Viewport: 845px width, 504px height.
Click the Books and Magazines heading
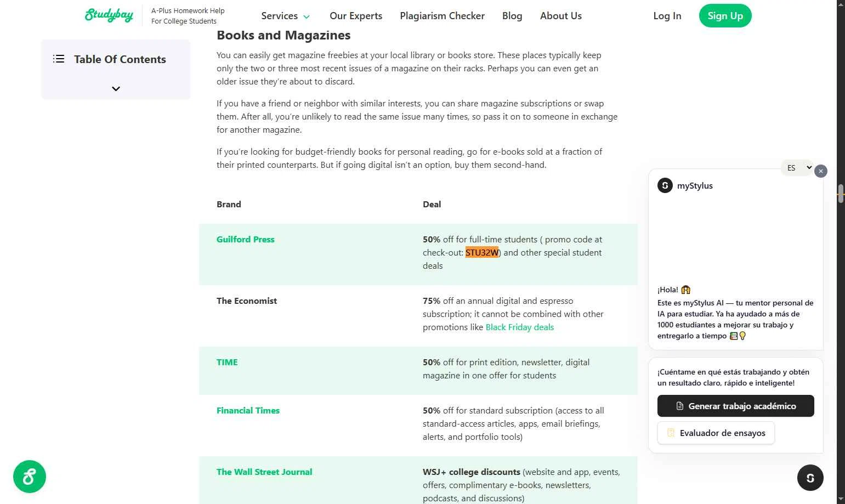click(283, 35)
